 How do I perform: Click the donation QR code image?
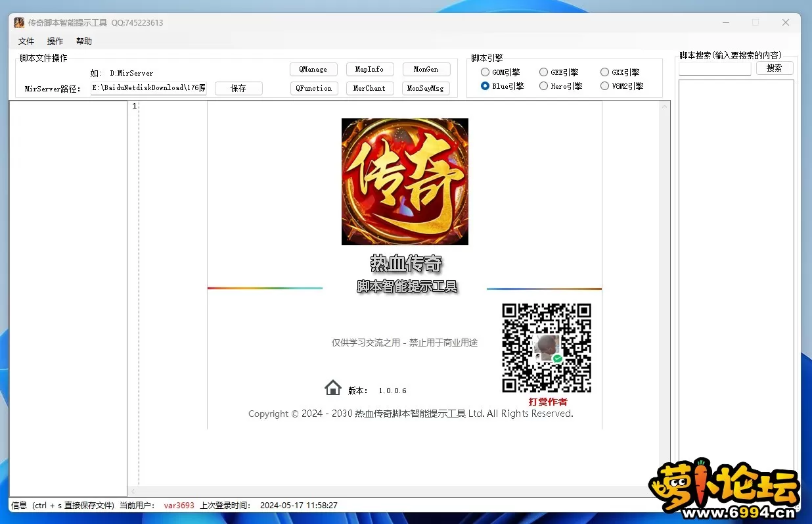[547, 348]
